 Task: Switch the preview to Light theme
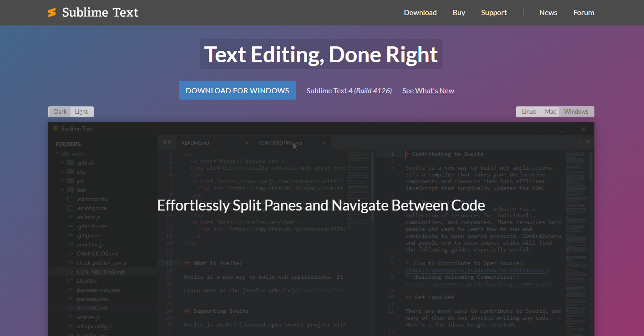tap(81, 112)
